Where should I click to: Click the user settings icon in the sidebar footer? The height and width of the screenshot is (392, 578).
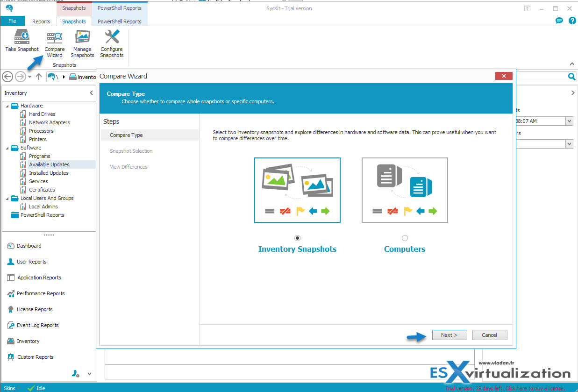pyautogui.click(x=76, y=373)
